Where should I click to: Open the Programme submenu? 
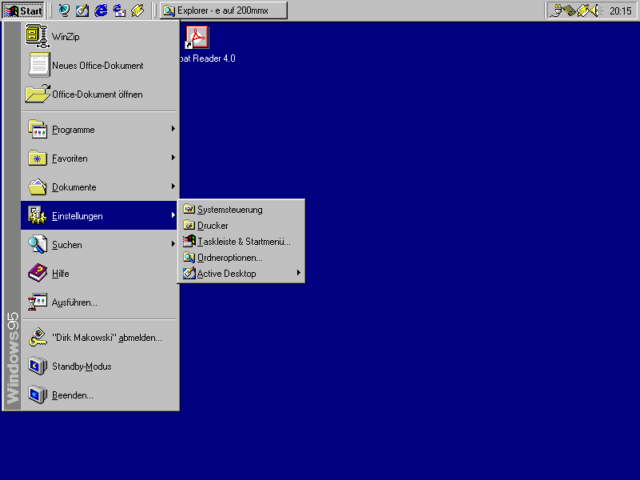tap(100, 129)
